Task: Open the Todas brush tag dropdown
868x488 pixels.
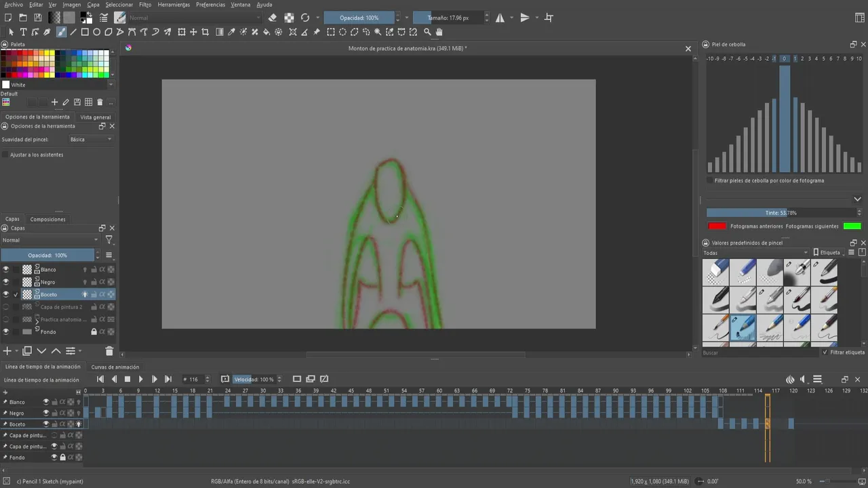Action: 756,253
